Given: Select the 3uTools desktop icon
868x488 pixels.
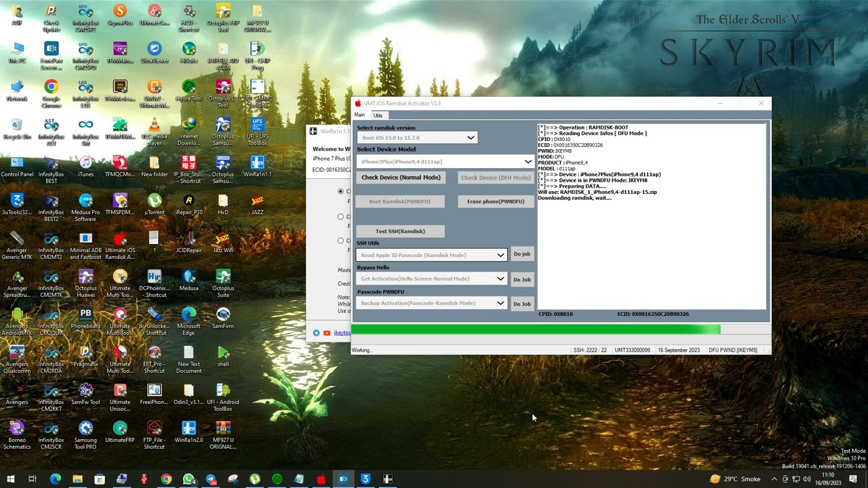Looking at the screenshot, I should [16, 205].
